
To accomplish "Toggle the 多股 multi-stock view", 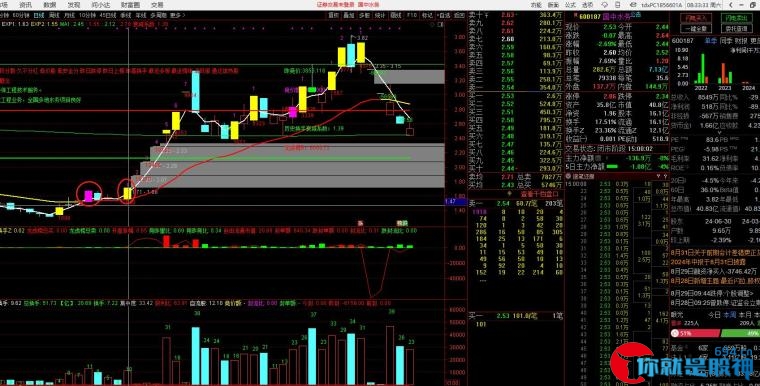I will 364,15.
